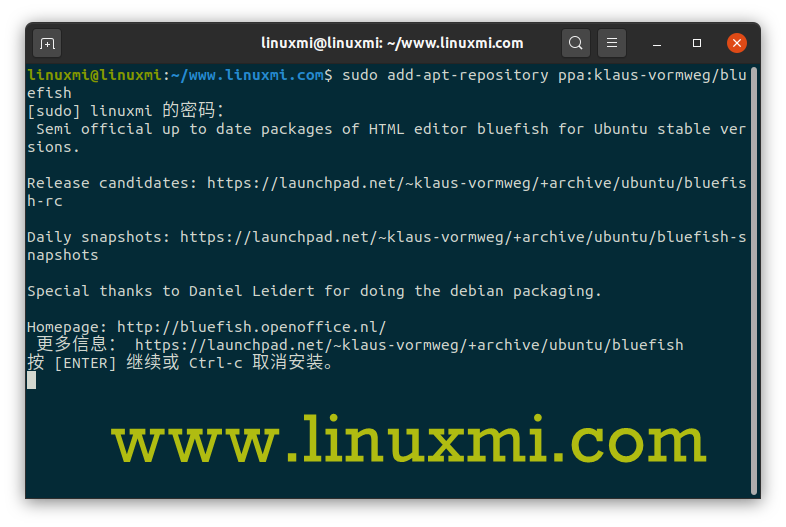Click the 'Semi official up to date' line
This screenshot has width=786, height=527.
click(x=386, y=138)
